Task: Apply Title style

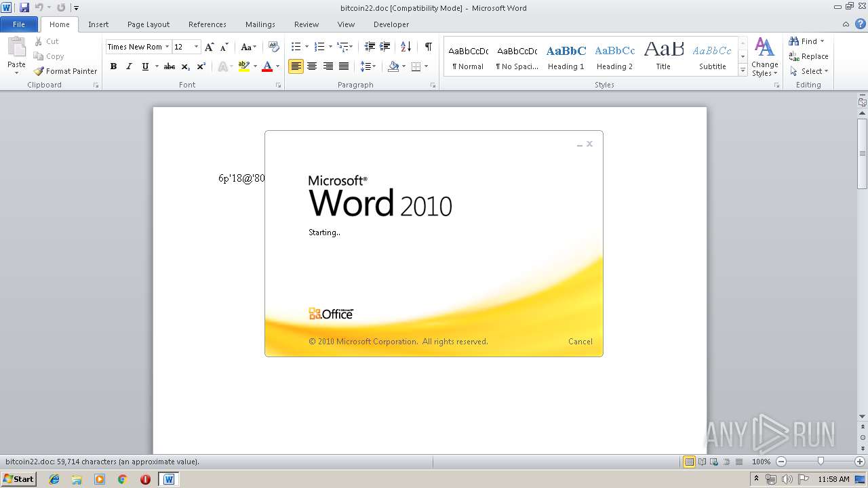Action: click(663, 57)
